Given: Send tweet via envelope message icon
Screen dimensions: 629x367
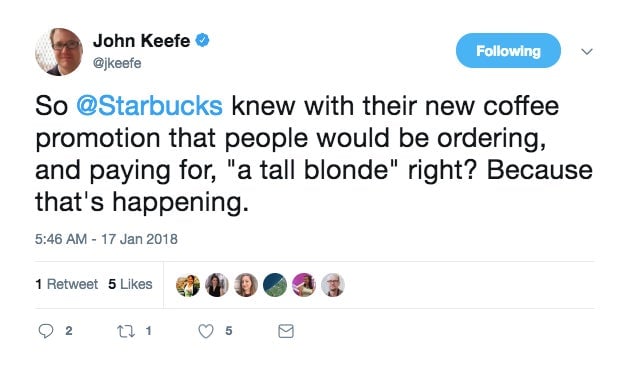Looking at the screenshot, I should click(x=286, y=331).
